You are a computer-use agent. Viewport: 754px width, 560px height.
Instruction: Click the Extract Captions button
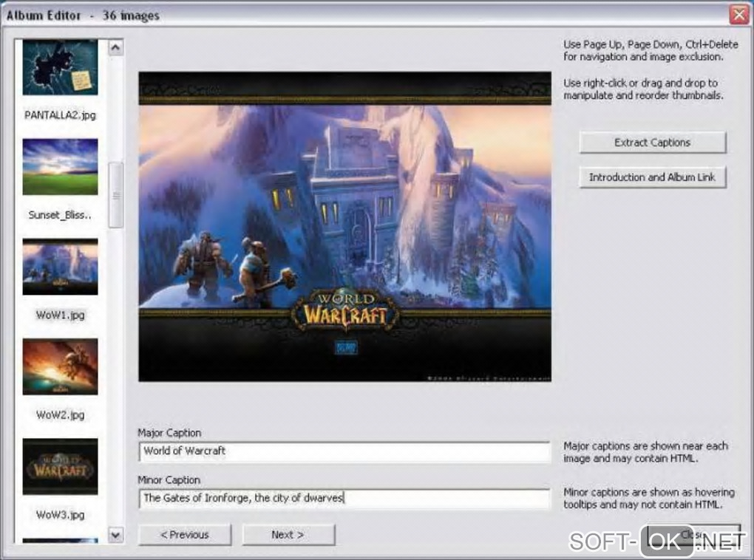(x=652, y=143)
